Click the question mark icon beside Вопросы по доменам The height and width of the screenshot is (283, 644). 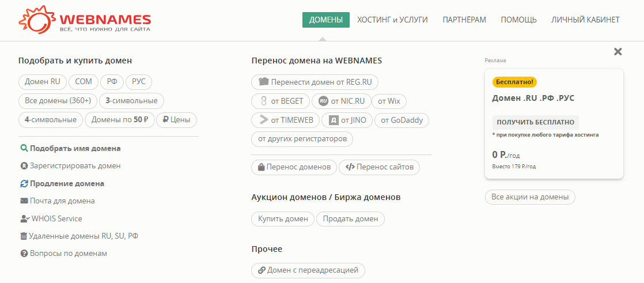(x=24, y=254)
